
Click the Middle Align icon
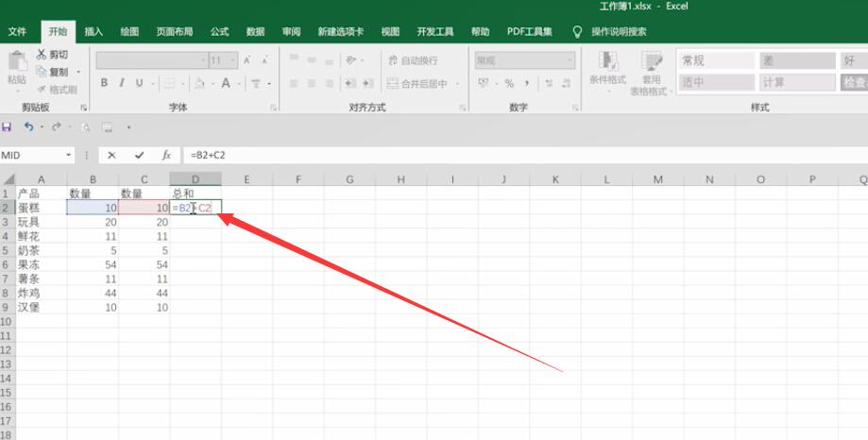click(312, 59)
